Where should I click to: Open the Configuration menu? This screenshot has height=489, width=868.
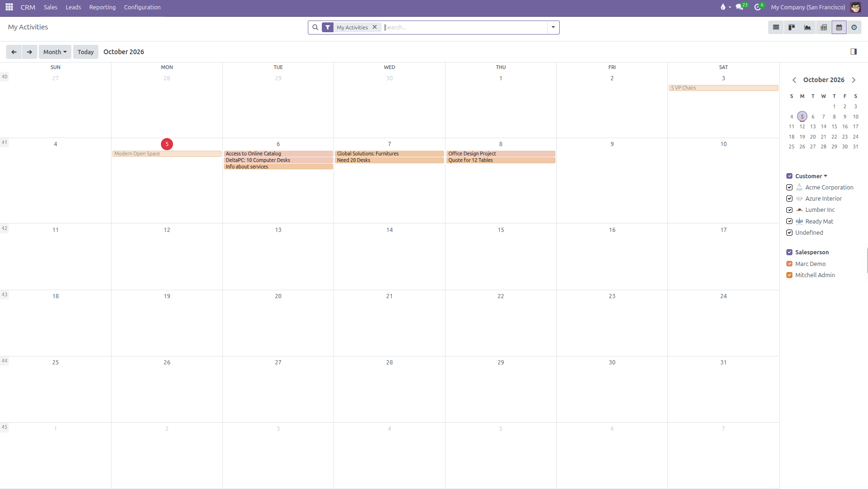[142, 7]
